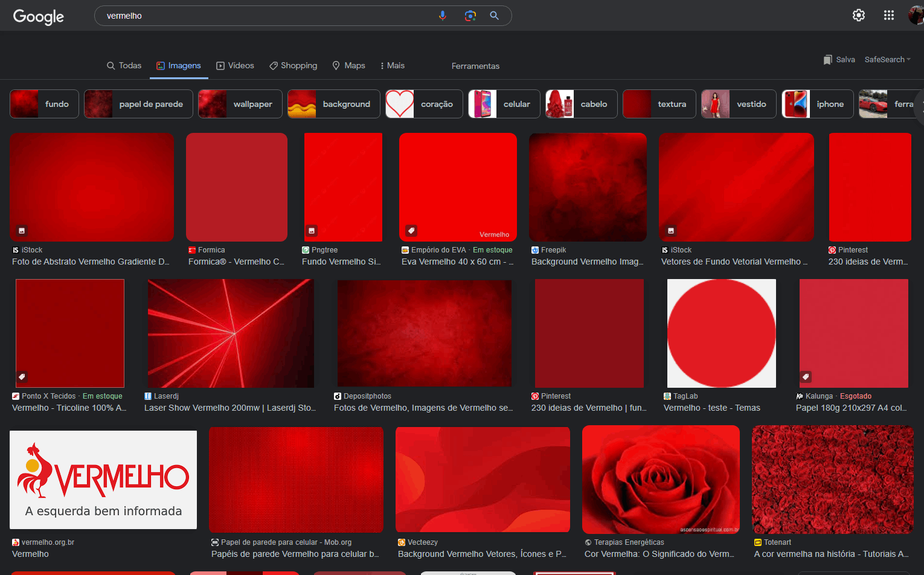This screenshot has width=924, height=575.
Task: Open the settings gear
Action: pyautogui.click(x=859, y=15)
